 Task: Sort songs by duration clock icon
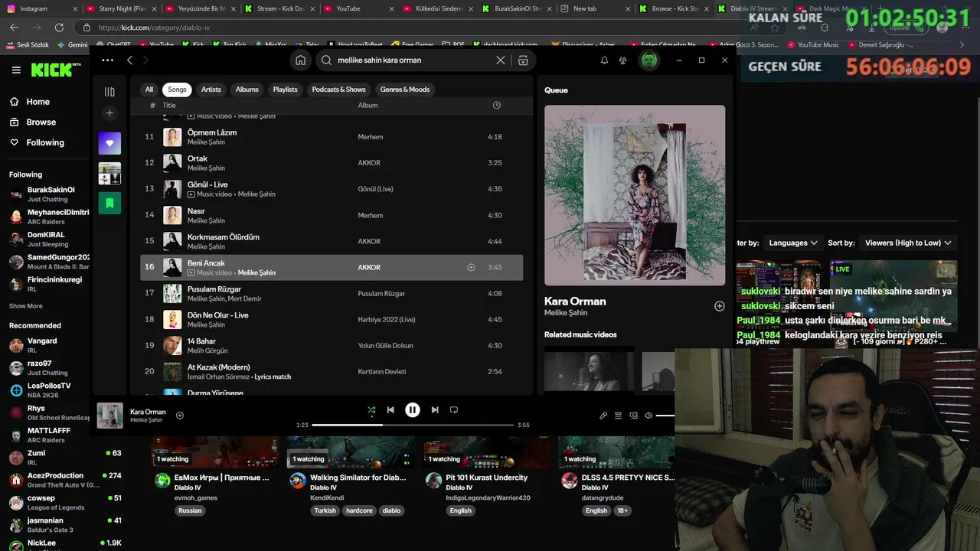pos(496,106)
